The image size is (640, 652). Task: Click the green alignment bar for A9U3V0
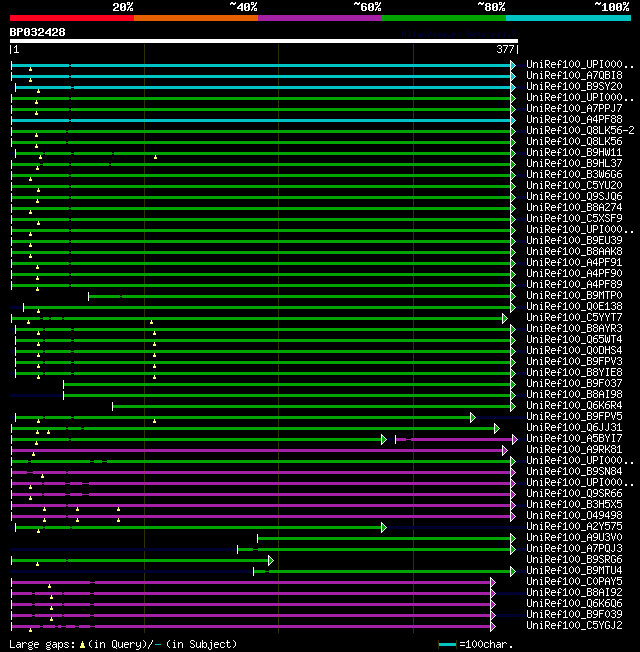tap(384, 538)
